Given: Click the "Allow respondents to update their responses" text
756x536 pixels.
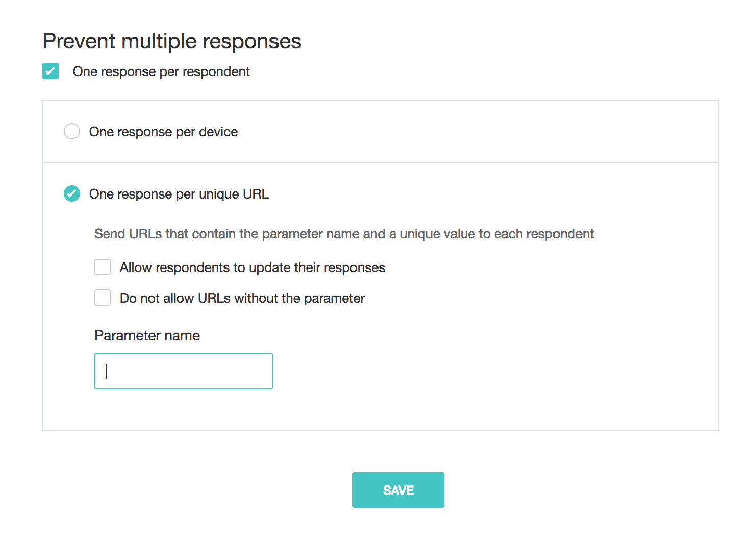Looking at the screenshot, I should [252, 267].
